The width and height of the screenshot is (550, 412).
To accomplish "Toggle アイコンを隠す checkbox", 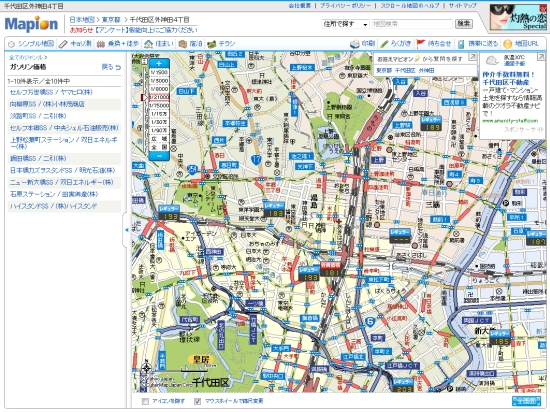I will [x=145, y=401].
